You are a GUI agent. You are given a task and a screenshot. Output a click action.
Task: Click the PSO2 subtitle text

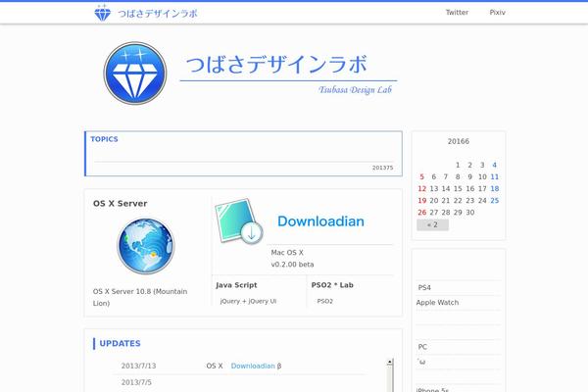(324, 301)
